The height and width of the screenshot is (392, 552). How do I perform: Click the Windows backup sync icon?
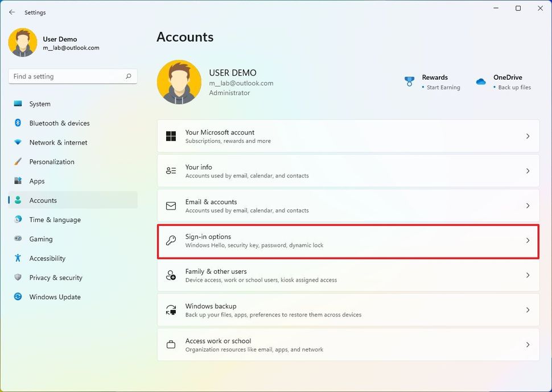(x=171, y=310)
